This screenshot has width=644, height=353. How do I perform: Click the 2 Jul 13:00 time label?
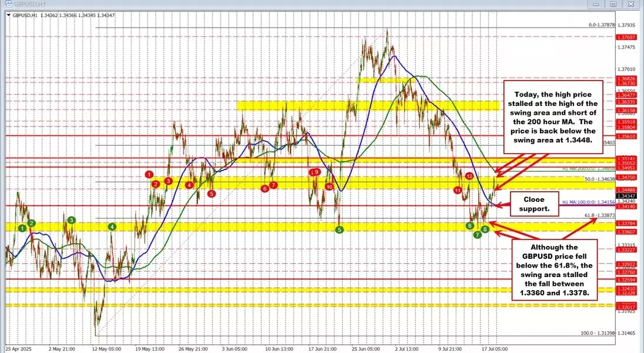pyautogui.click(x=407, y=349)
